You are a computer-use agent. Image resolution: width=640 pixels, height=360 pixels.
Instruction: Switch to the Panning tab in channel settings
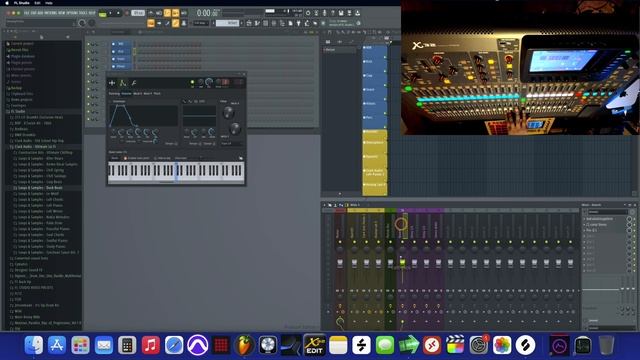coord(114,93)
